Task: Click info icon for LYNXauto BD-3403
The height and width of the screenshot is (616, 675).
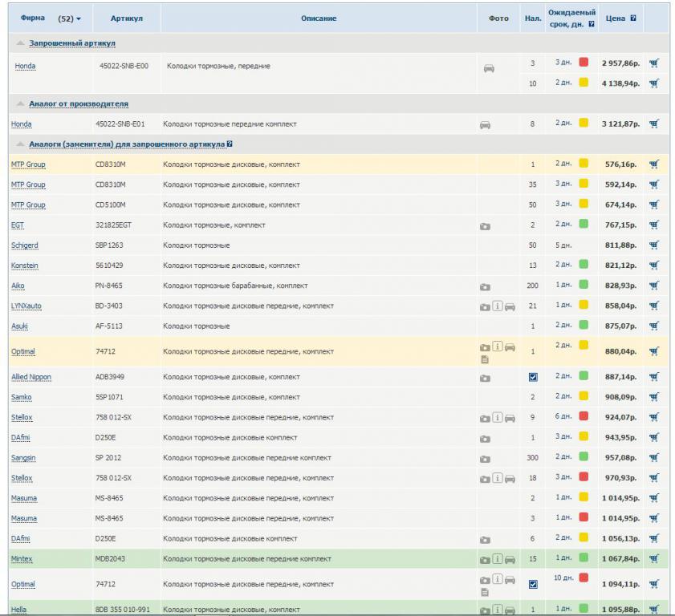Action: click(498, 306)
